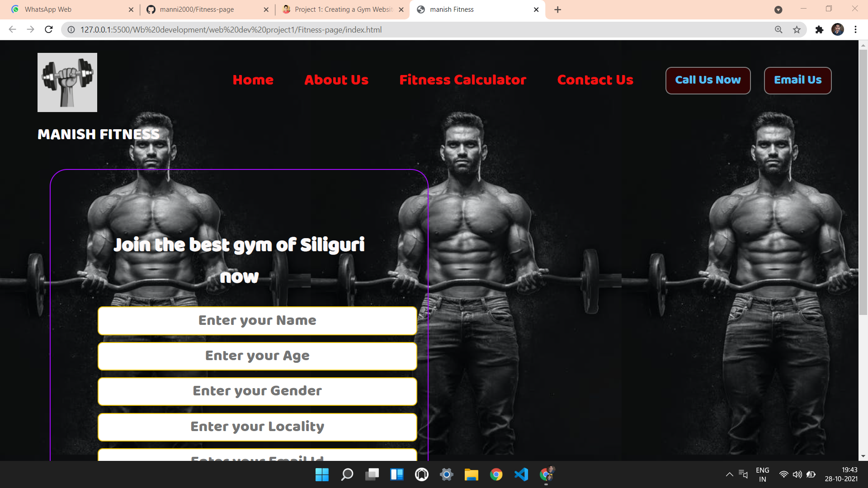
Task: Click the Chrome profile avatar icon
Action: (837, 30)
